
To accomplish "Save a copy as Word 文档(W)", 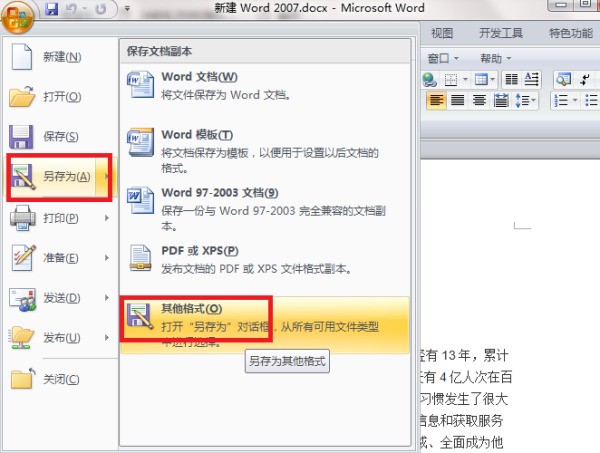I will coord(265,86).
